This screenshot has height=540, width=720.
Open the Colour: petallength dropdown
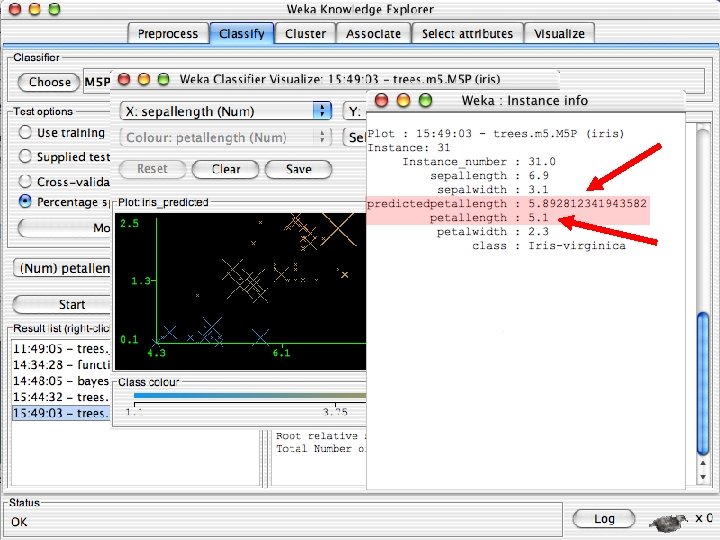pos(225,137)
